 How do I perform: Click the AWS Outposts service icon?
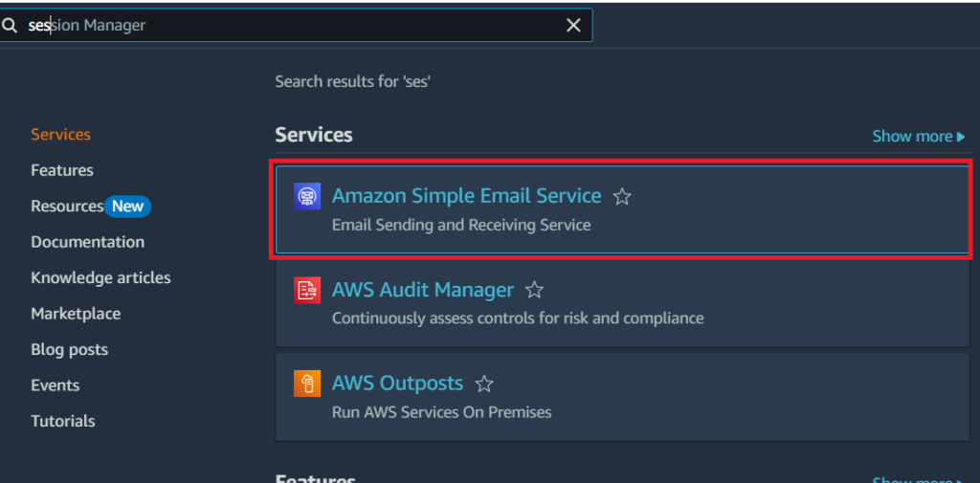(307, 384)
